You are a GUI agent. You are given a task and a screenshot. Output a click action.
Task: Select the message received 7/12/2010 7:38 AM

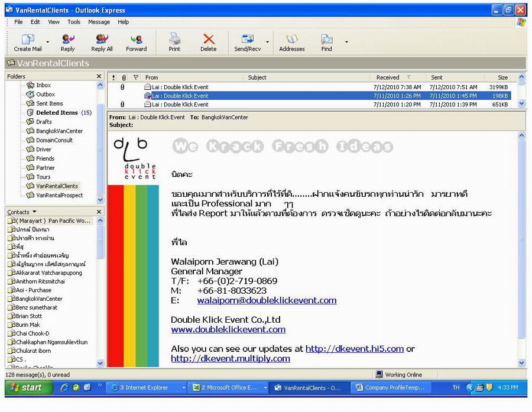tap(309, 87)
